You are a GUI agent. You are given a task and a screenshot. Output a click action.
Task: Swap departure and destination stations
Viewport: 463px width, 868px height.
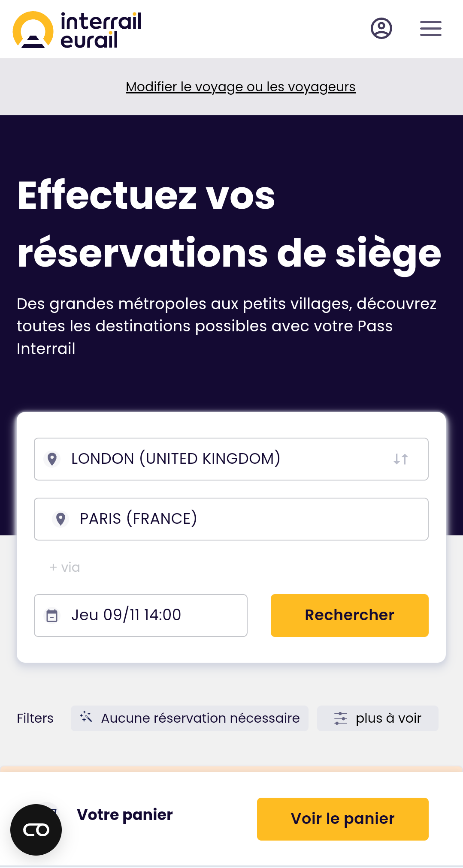pos(400,459)
